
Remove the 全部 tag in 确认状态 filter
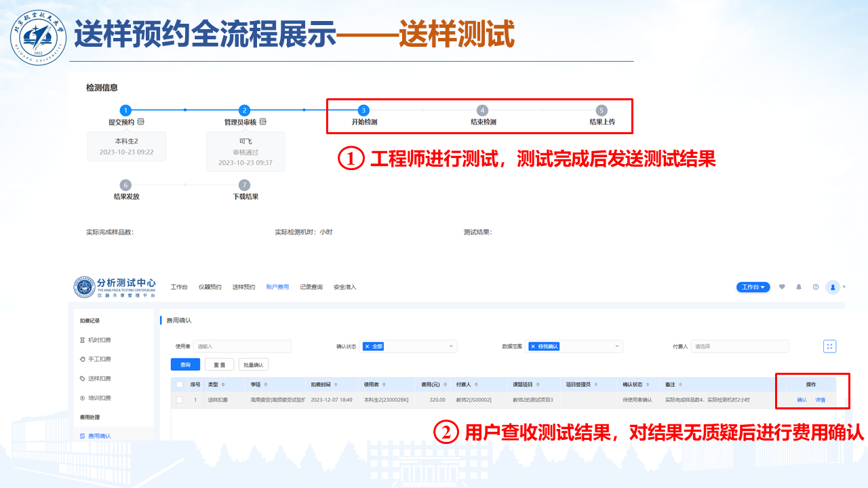[x=367, y=346]
